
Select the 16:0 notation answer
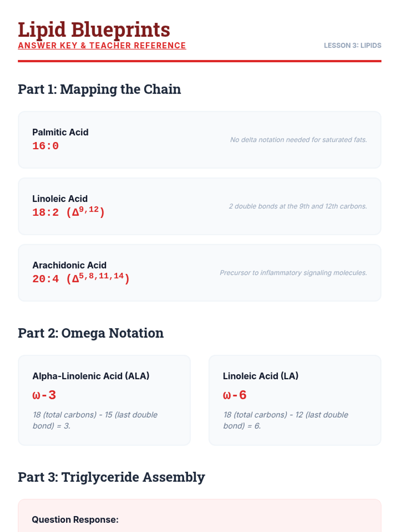[46, 146]
